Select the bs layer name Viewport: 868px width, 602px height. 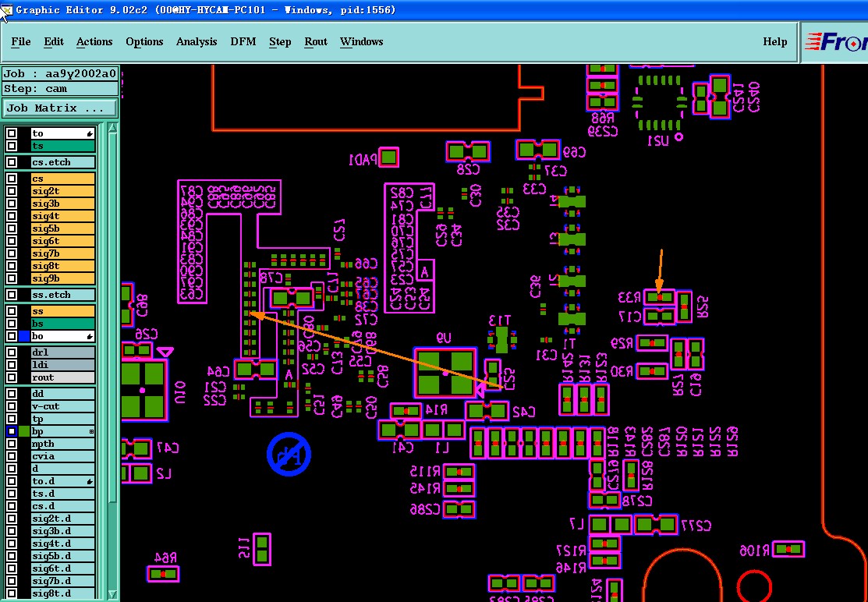(x=63, y=324)
